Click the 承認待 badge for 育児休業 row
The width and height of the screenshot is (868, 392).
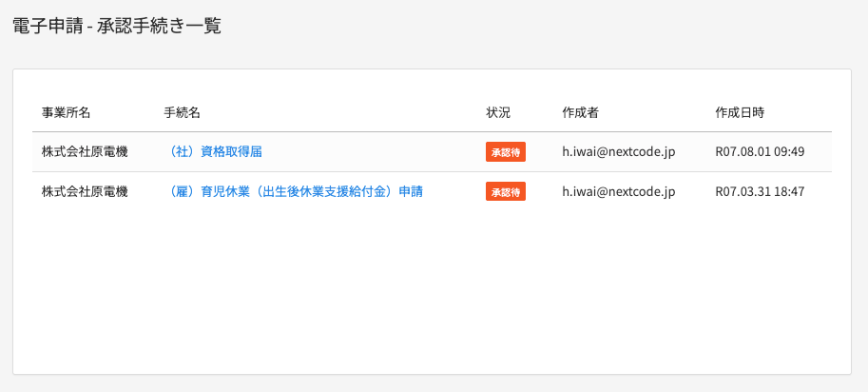(x=506, y=192)
